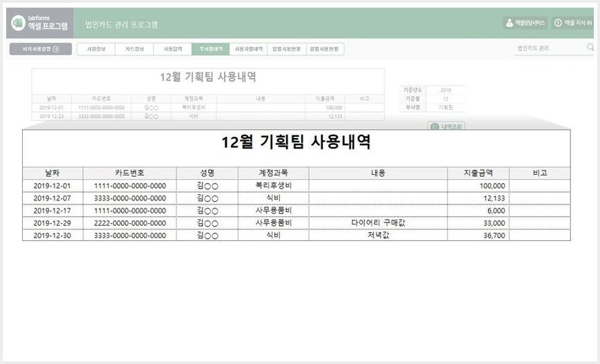Click the enlarged 12월 기획팀 사용내역 title
Viewport: 600px width, 364px height.
click(296, 142)
